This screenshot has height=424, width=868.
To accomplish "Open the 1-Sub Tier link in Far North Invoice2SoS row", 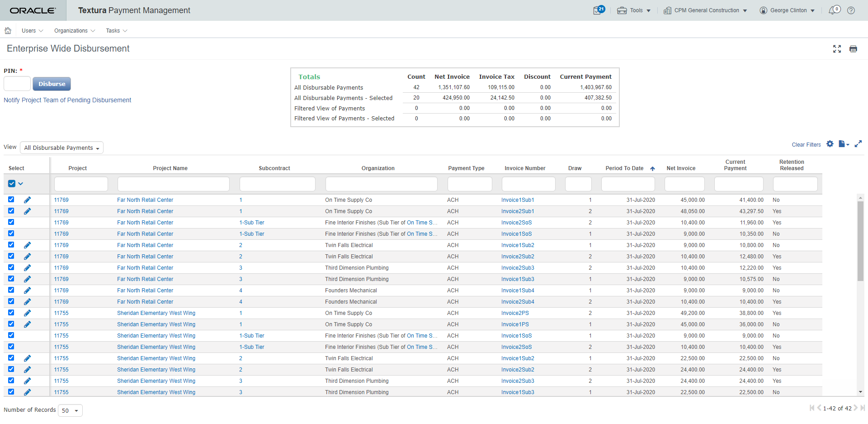I will 252,223.
